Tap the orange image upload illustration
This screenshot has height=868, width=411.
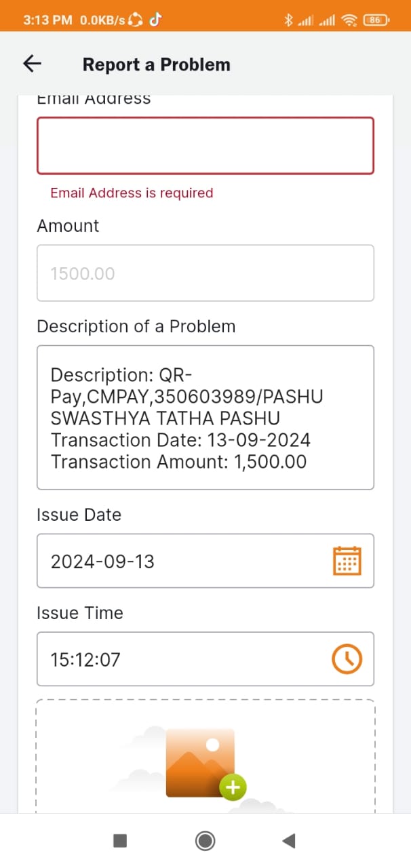201,764
